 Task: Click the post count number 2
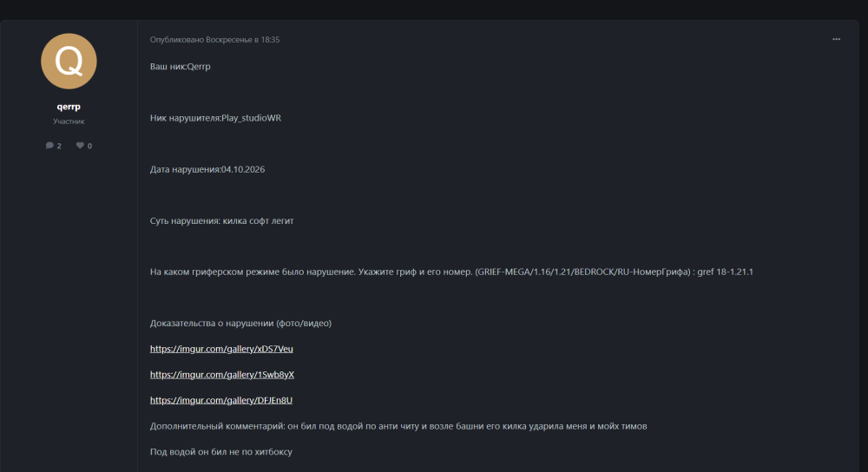59,146
